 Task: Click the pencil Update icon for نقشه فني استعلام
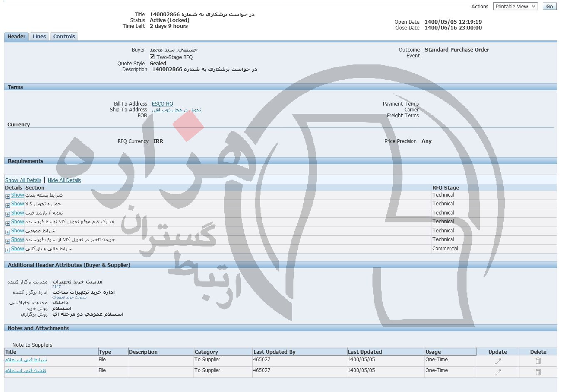[x=498, y=372]
